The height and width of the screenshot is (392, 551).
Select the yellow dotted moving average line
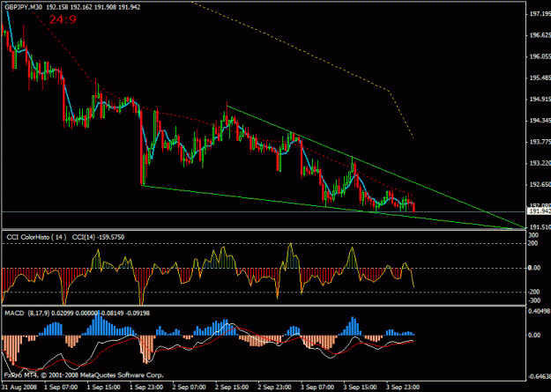pyautogui.click(x=302, y=51)
